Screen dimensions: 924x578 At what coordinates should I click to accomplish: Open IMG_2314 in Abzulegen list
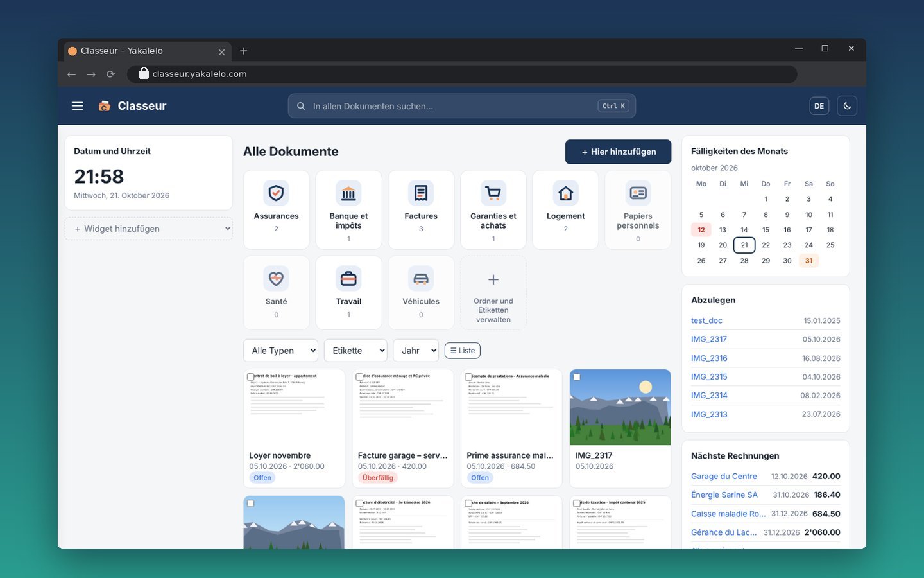click(x=709, y=396)
